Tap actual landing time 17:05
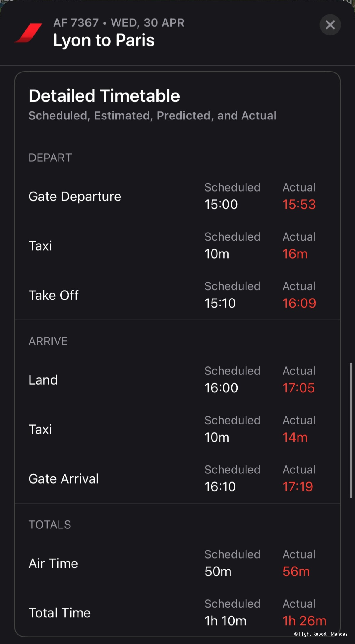Viewport: 355px width, 644px height. coord(298,388)
